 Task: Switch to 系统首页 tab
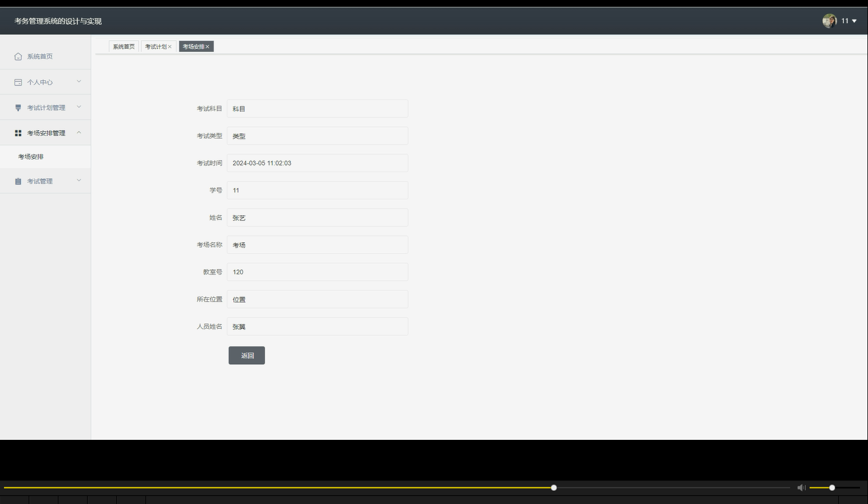[124, 46]
